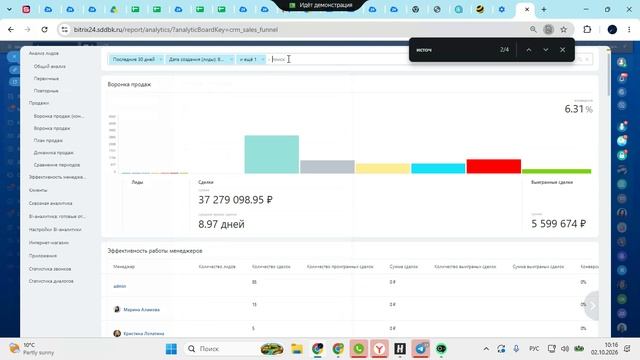Open the volume control in system tray
The height and width of the screenshot is (360, 640).
(x=565, y=349)
